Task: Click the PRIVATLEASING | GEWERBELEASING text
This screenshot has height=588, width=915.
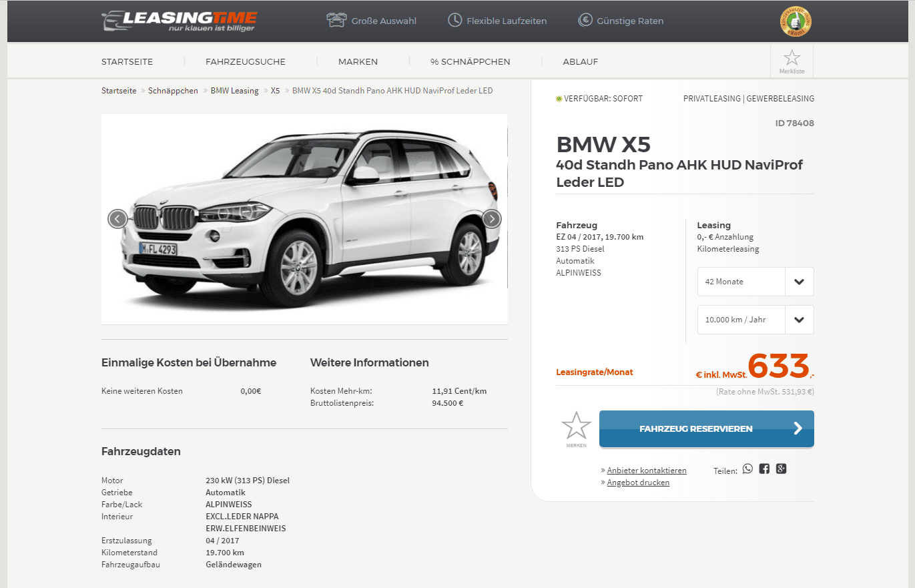Action: (749, 99)
